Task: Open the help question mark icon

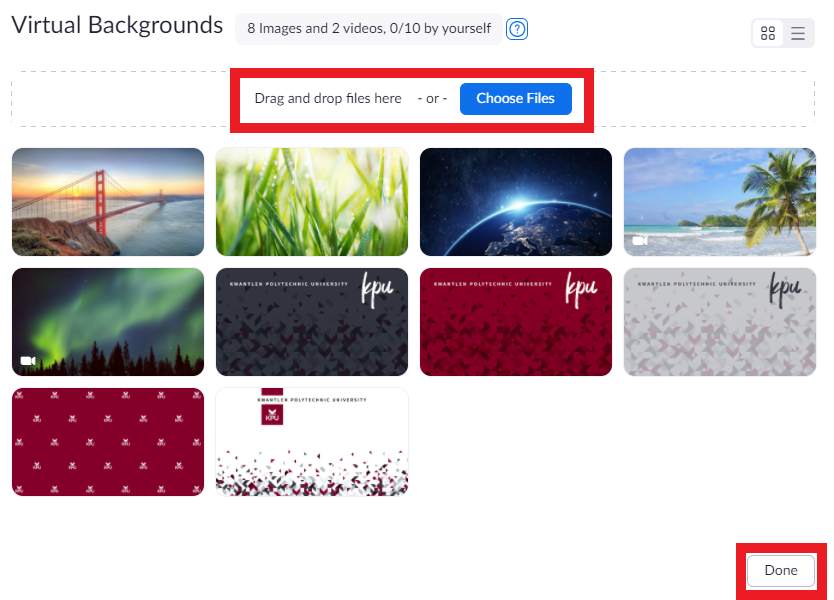Action: click(x=516, y=29)
